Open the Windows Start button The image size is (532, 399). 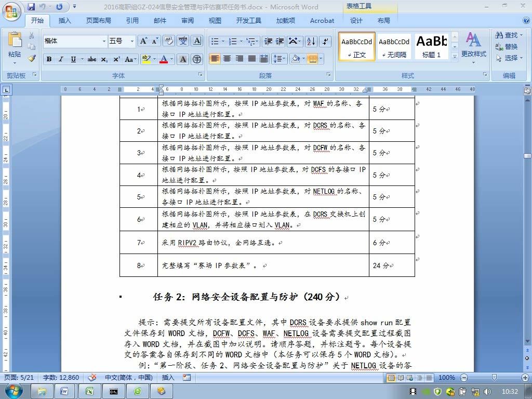tap(14, 391)
